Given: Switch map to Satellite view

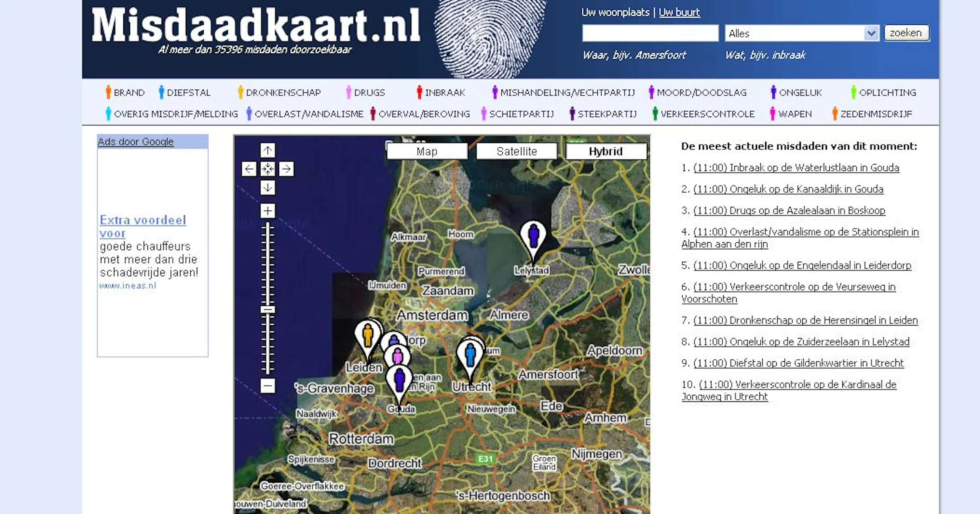Looking at the screenshot, I should [517, 151].
